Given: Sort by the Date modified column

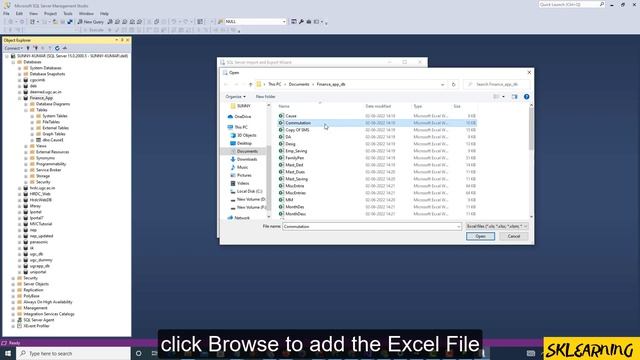Looking at the screenshot, I should [x=378, y=106].
